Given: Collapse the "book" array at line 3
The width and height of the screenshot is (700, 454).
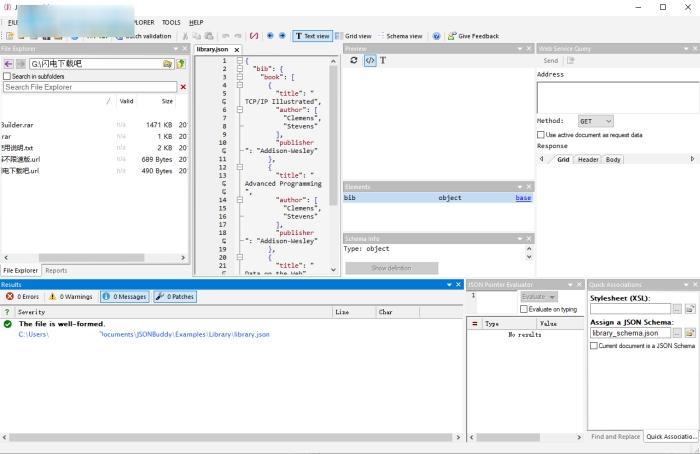Looking at the screenshot, I should 240,77.
